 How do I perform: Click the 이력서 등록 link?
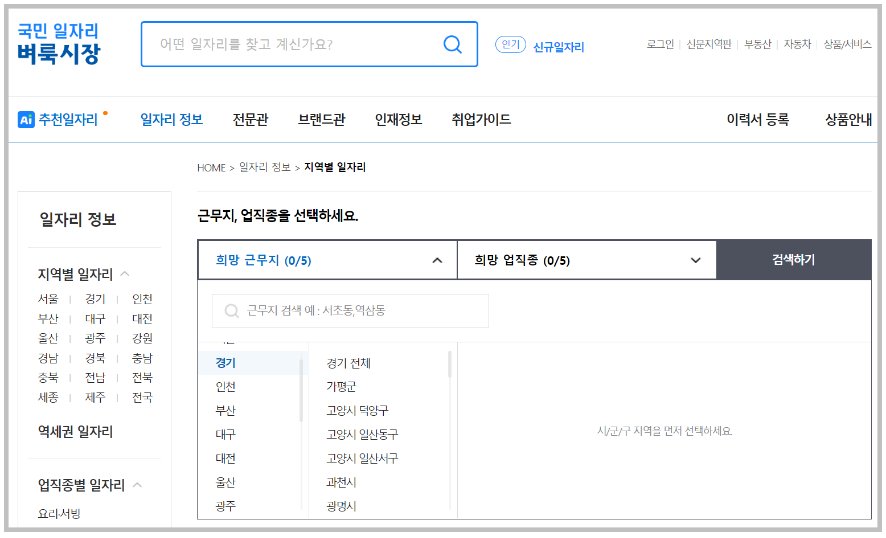[x=757, y=120]
